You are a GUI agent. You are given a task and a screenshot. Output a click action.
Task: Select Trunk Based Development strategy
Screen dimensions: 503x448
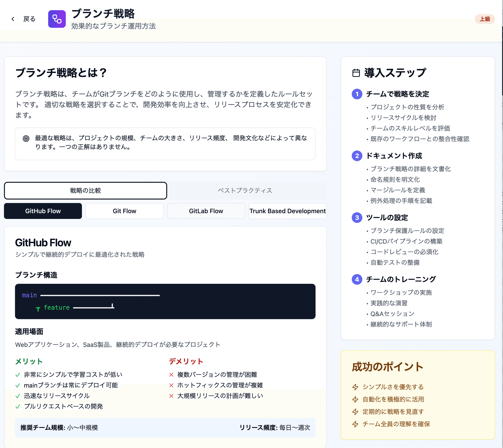(287, 211)
